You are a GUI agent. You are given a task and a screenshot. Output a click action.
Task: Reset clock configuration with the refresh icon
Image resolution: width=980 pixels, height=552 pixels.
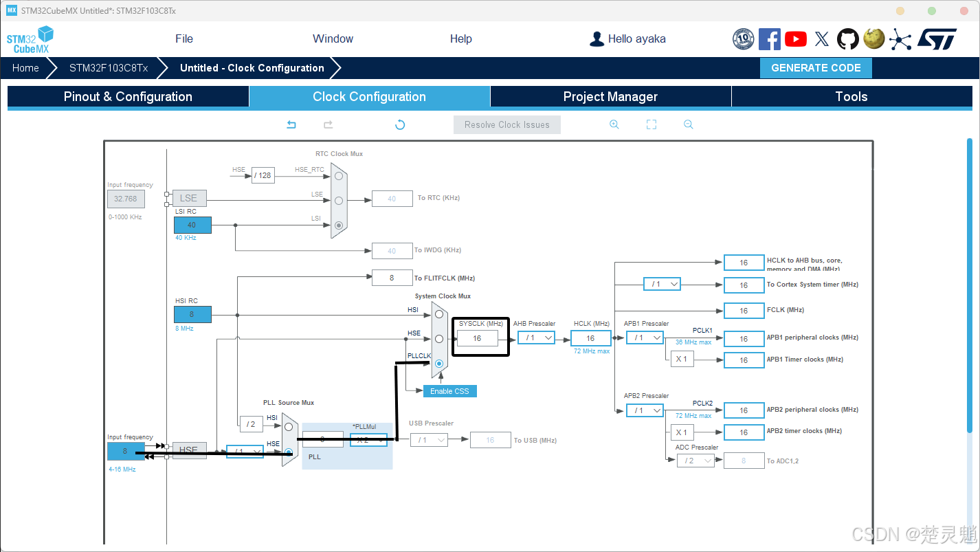pyautogui.click(x=400, y=124)
